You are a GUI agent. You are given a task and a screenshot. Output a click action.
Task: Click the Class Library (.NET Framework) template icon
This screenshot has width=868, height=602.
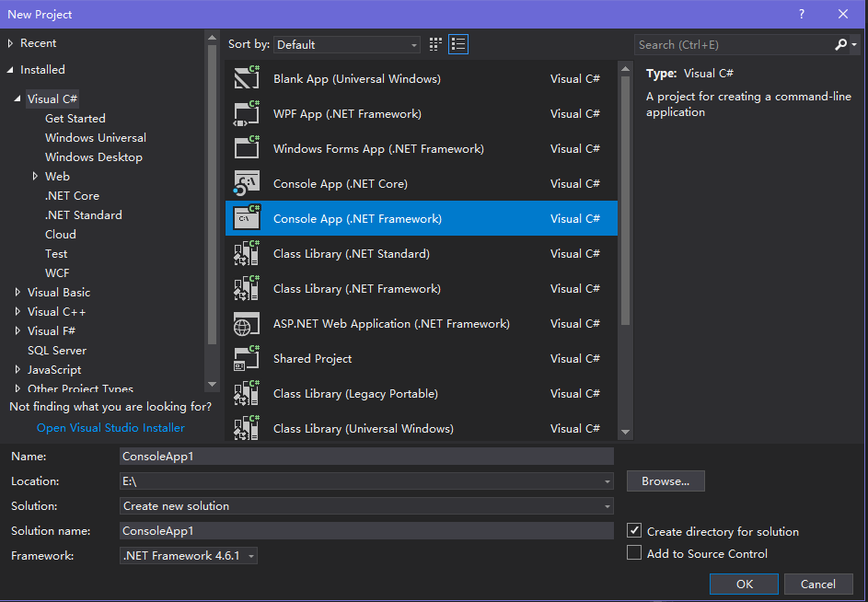click(x=247, y=288)
